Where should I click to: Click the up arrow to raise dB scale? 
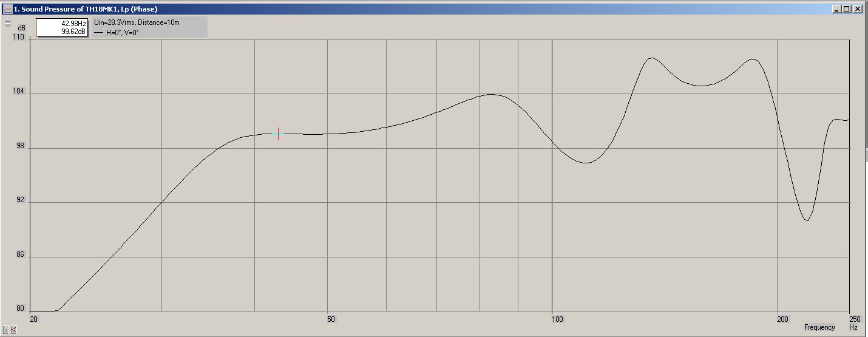pos(7,20)
